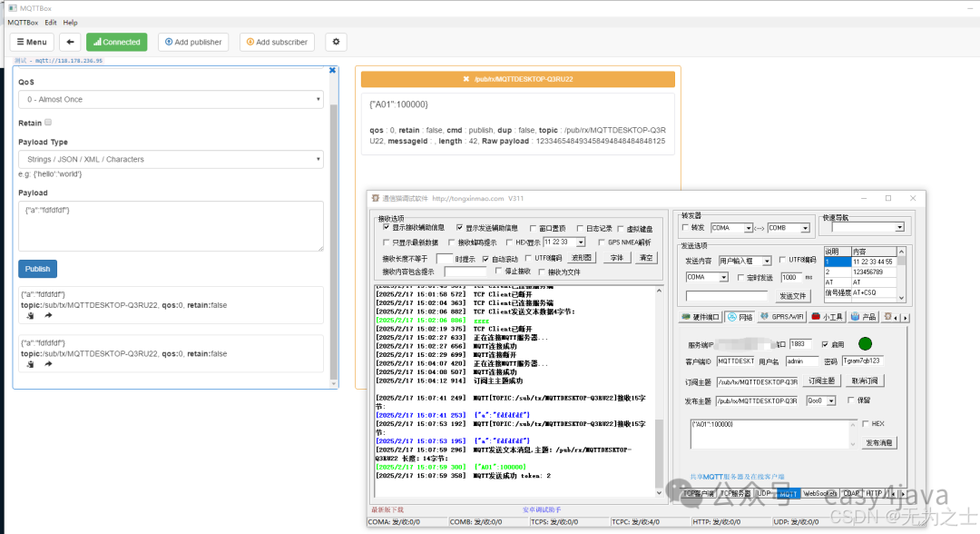Switch to TCP客户端 protocol tab
This screenshot has height=534, width=980.
(698, 493)
